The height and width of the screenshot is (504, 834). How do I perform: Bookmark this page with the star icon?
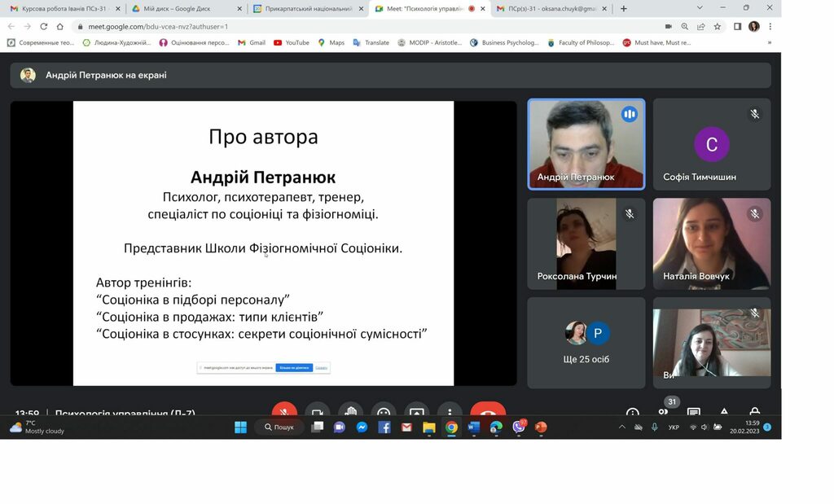point(718,26)
